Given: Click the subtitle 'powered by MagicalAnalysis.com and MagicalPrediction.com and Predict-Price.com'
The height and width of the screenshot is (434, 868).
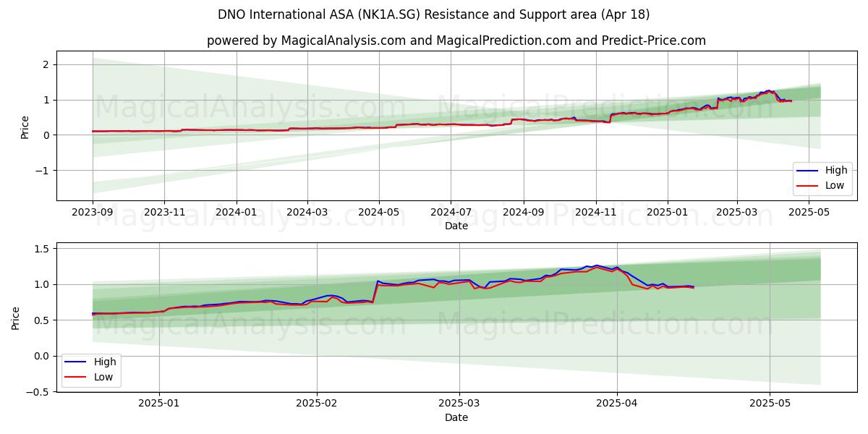Looking at the screenshot, I should pos(456,41).
